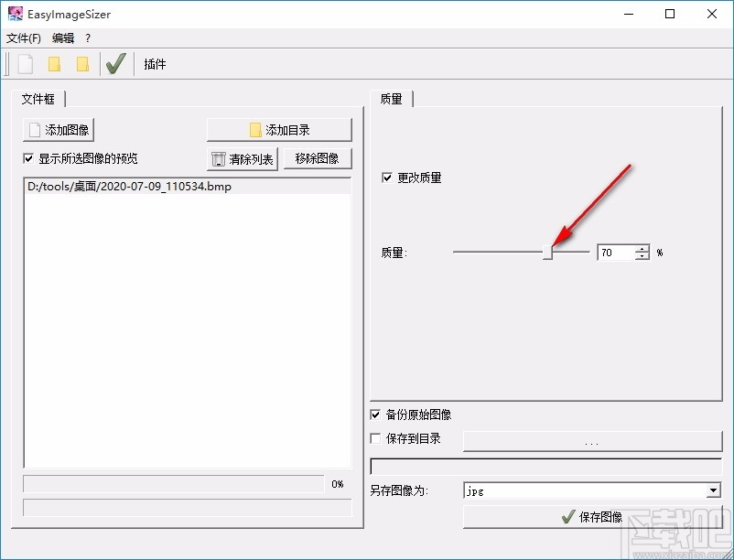Open the 插件 toolbar item
Image resolution: width=734 pixels, height=560 pixels.
click(154, 63)
